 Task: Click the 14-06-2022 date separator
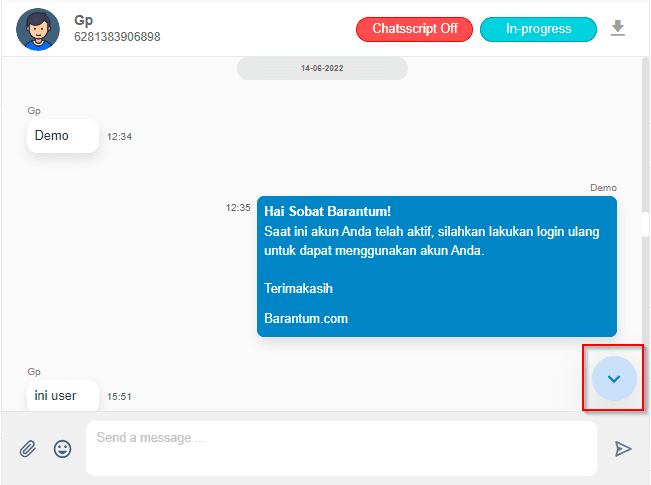click(x=322, y=68)
